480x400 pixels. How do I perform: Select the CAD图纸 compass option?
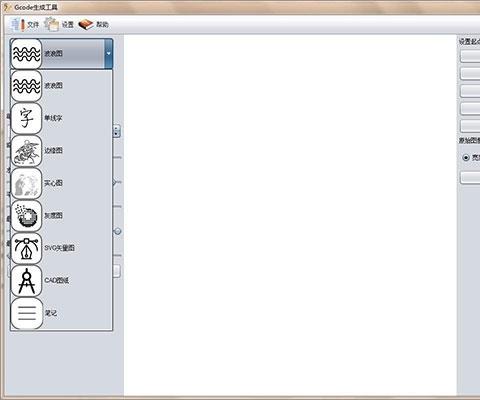pyautogui.click(x=62, y=280)
